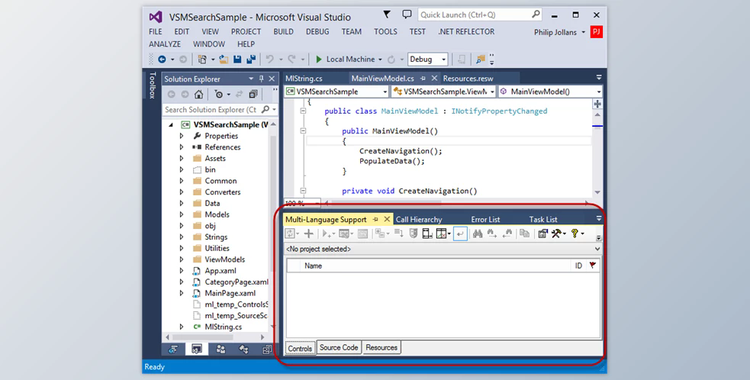Viewport: 750px width, 380px height.
Task: Click the phone device layout icon
Action: [427, 234]
